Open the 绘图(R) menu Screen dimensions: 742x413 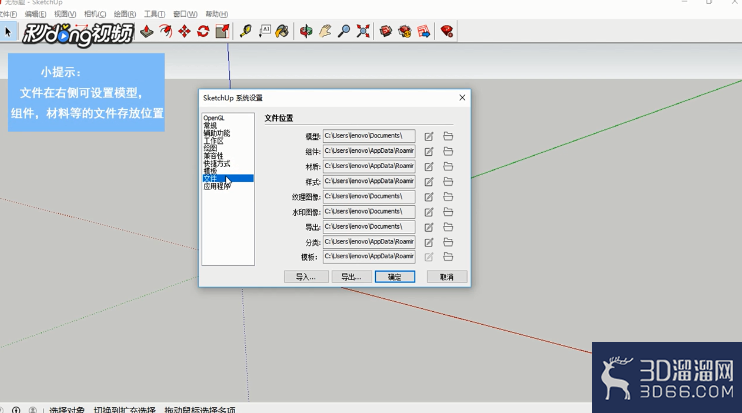tap(124, 14)
